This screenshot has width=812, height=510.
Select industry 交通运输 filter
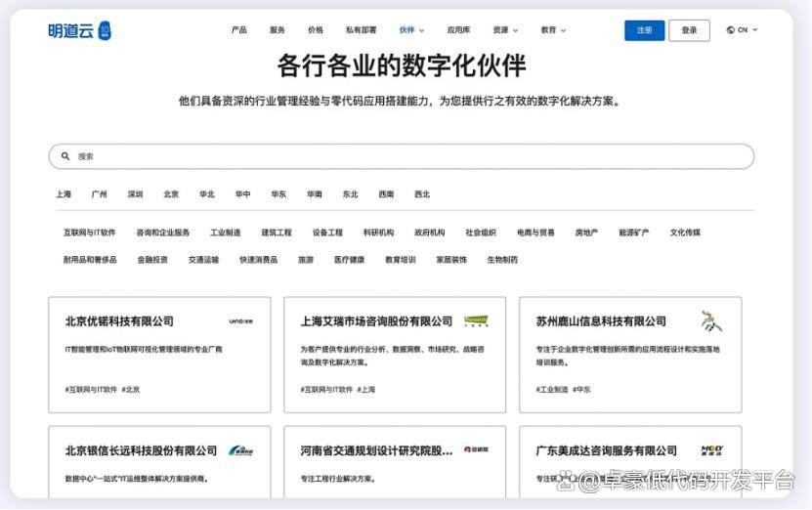(x=203, y=260)
